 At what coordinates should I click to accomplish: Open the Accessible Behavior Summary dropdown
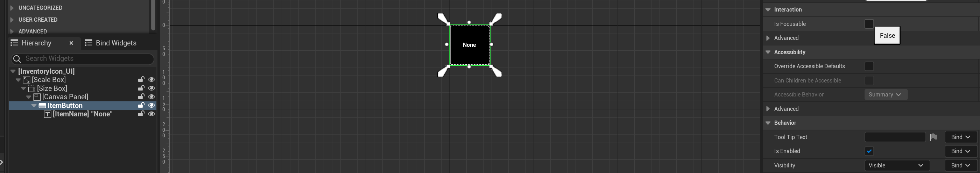tap(886, 94)
